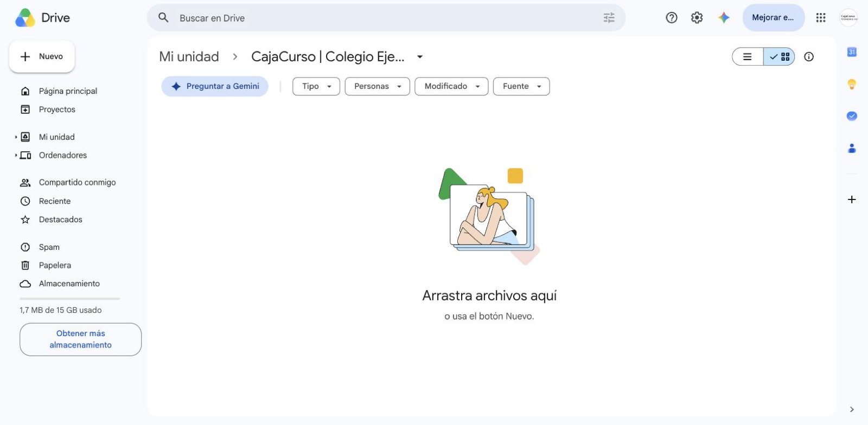Expand Mi unidad tree arrow
Screen dimensions: 868x425
[16, 137]
